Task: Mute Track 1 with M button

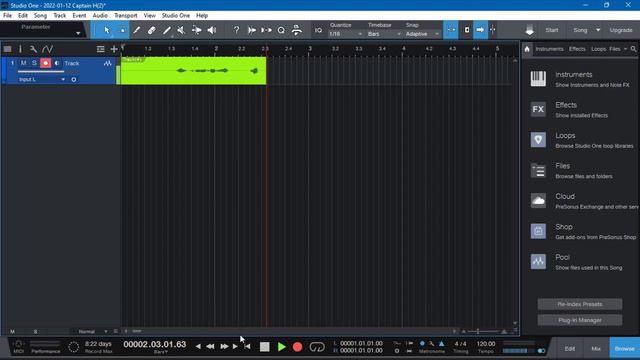Action: [23, 63]
